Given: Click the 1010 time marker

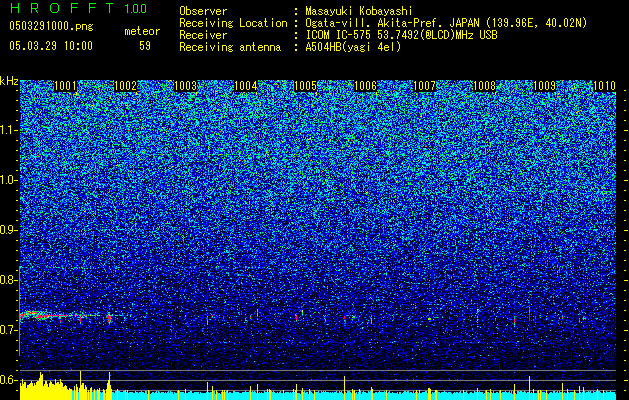Looking at the screenshot, I should (604, 86).
